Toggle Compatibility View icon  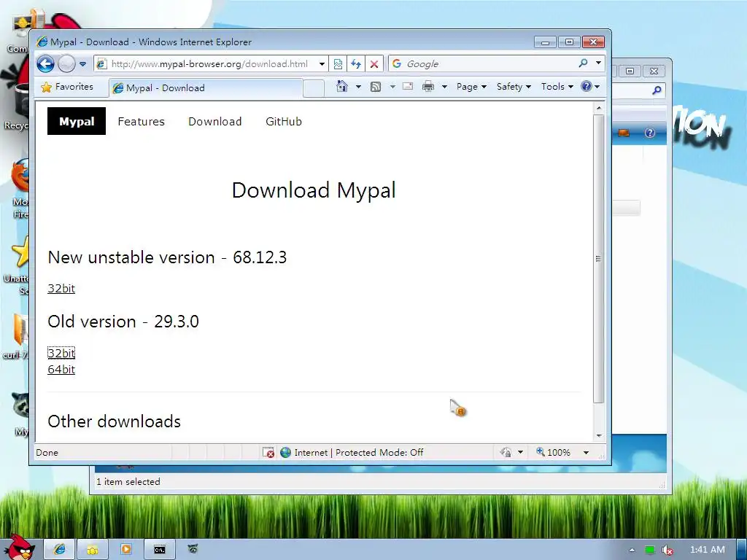(338, 63)
